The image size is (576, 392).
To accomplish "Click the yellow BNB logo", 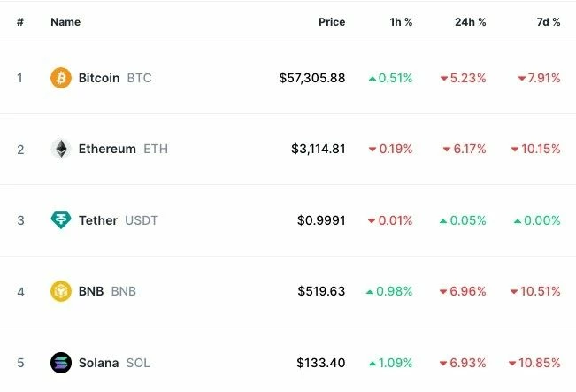I will tap(61, 291).
